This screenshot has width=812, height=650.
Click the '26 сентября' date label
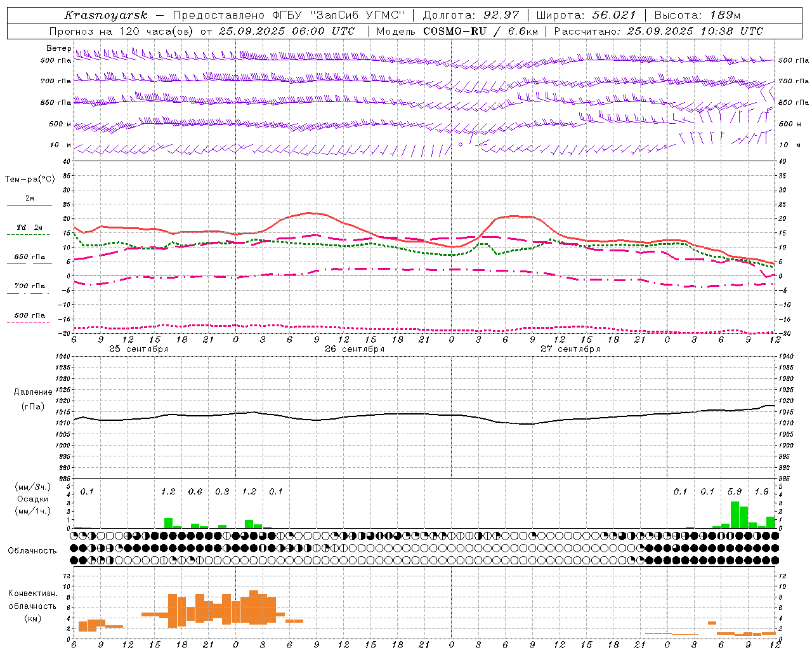click(x=354, y=348)
